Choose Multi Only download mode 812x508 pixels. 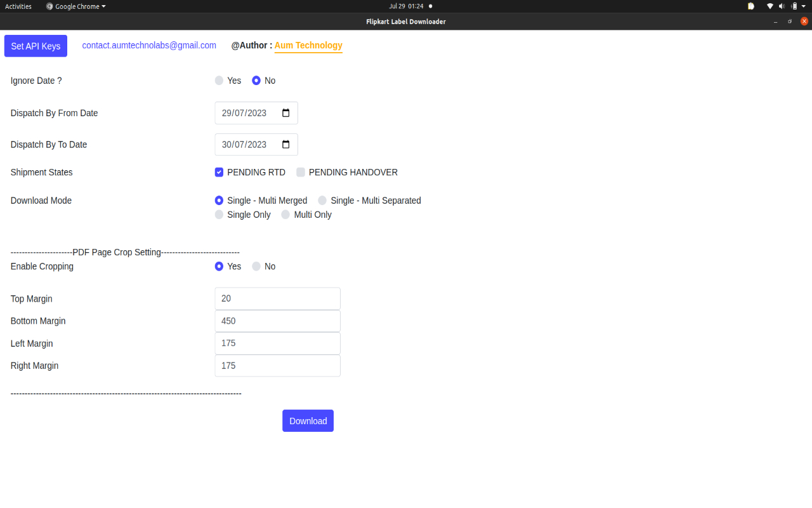point(286,215)
